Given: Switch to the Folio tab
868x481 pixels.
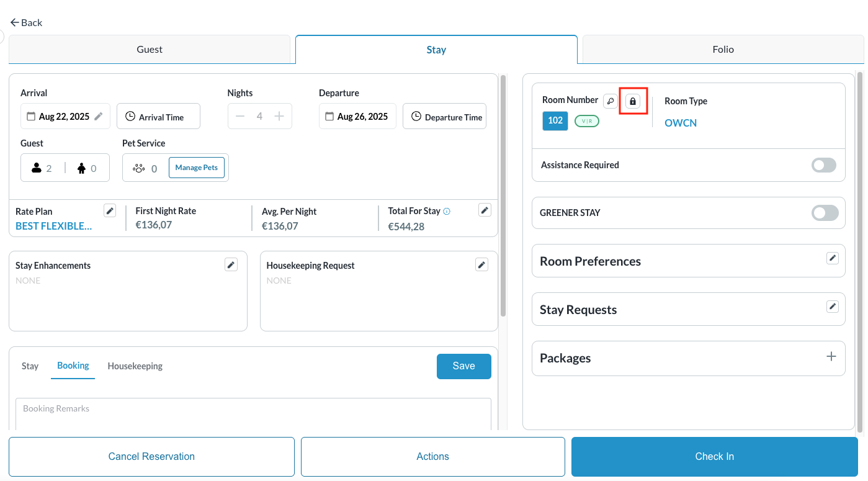Looking at the screenshot, I should pyautogui.click(x=723, y=50).
